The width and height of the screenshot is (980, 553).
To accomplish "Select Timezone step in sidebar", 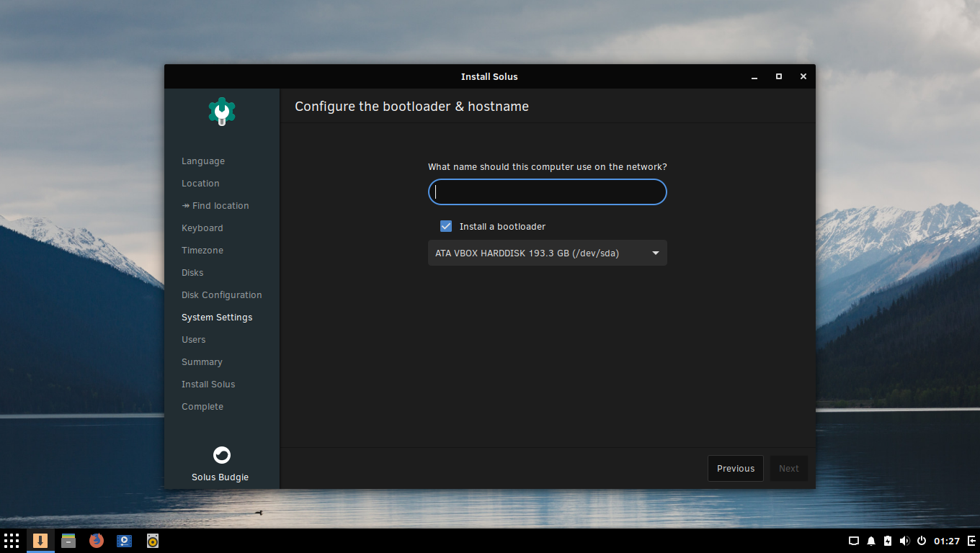I will [x=202, y=251].
